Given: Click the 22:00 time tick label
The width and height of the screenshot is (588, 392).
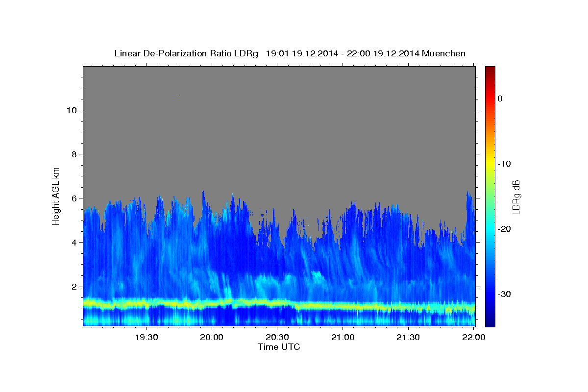Looking at the screenshot, I should (473, 337).
